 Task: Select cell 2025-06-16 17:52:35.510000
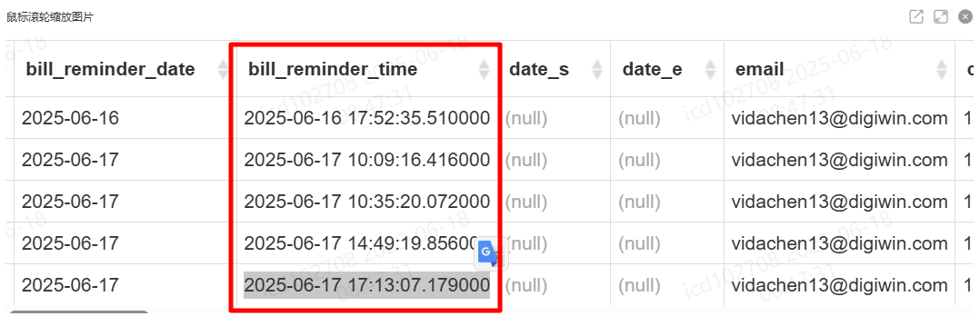click(367, 117)
